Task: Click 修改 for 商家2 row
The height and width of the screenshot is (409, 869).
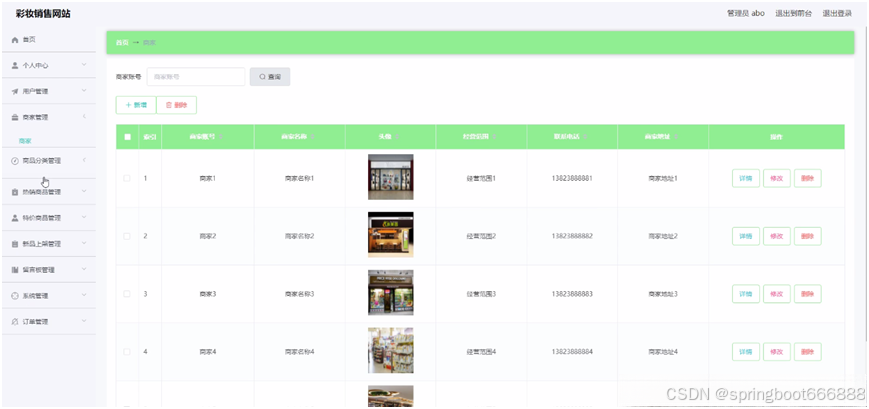Action: [777, 236]
